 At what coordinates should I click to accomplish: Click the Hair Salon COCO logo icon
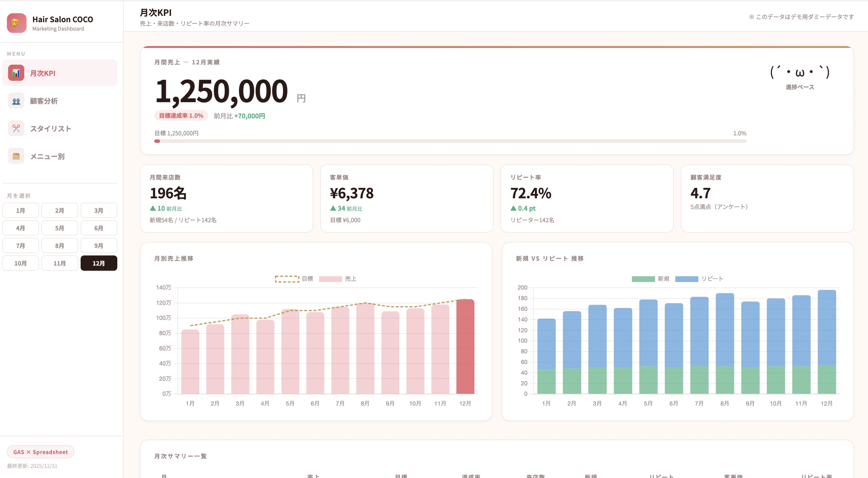16,23
